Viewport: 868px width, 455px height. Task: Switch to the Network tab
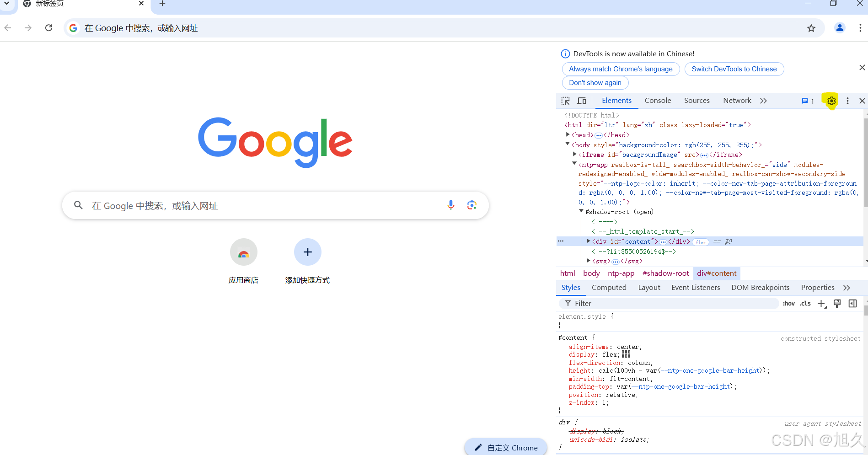[737, 101]
